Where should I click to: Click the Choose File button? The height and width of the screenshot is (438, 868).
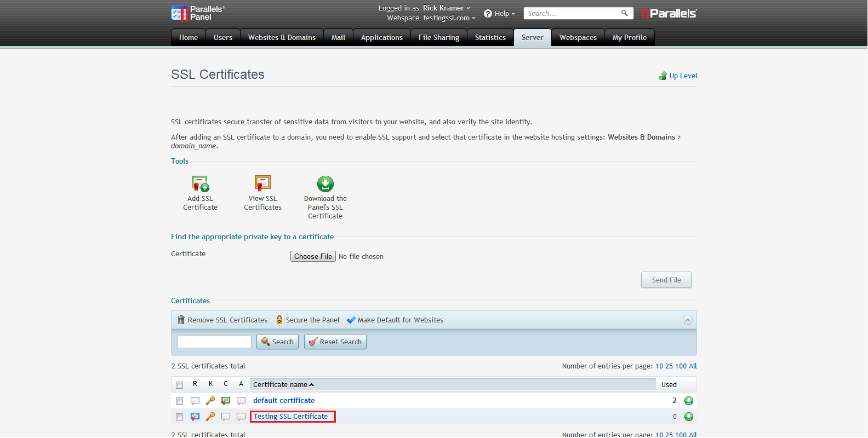[313, 256]
